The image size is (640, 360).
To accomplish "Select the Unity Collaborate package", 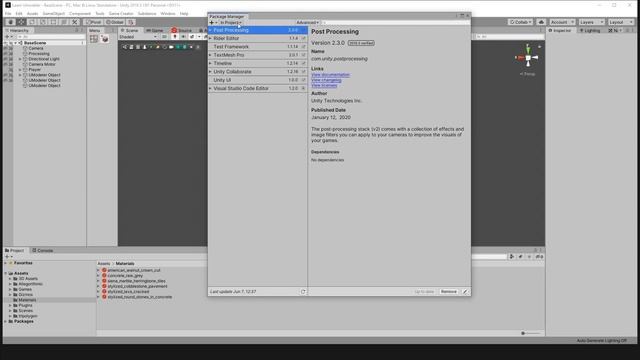I will pyautogui.click(x=258, y=72).
